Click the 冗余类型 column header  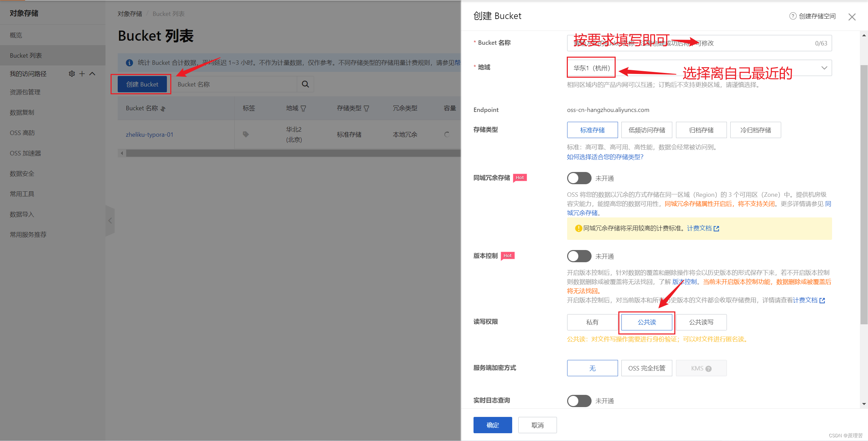click(x=405, y=108)
